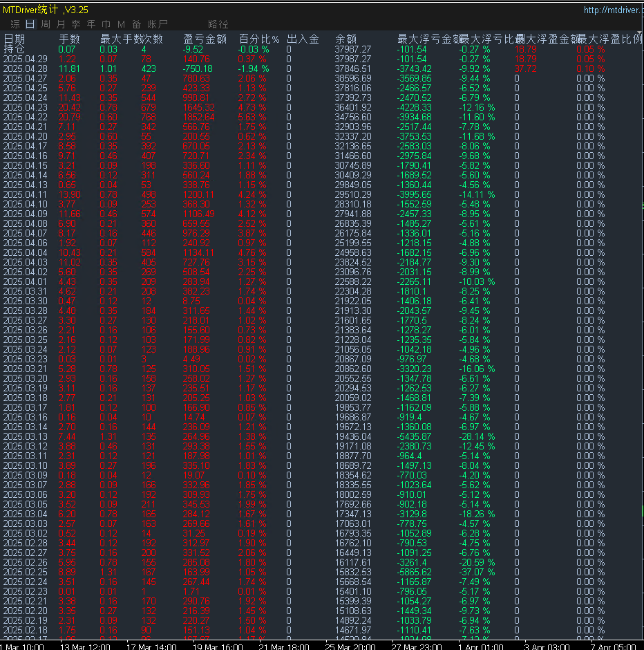Open the 备 tab in the toolbar
Viewport: 644px width, 650px height.
(x=137, y=24)
